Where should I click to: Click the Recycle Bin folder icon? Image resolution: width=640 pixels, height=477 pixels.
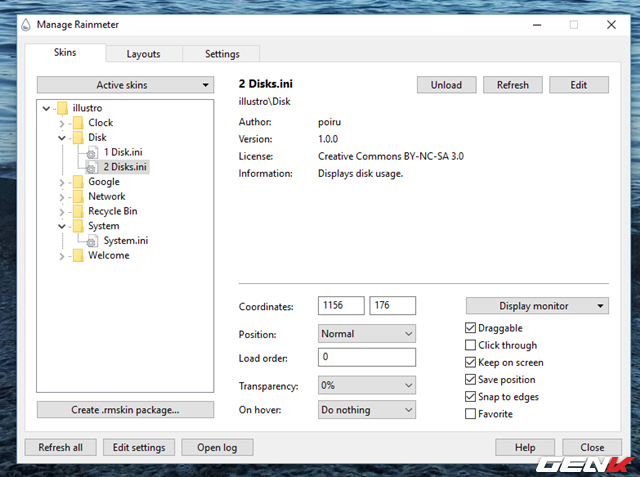pyautogui.click(x=78, y=211)
